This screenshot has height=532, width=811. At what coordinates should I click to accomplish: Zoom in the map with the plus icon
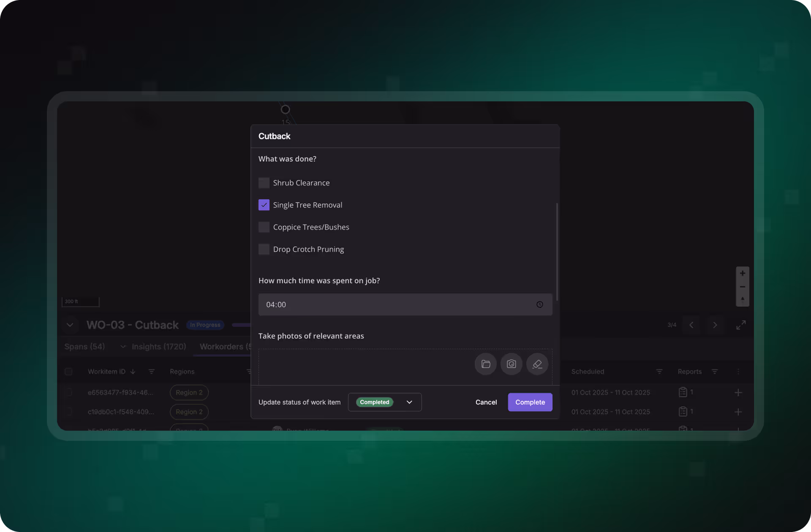pyautogui.click(x=742, y=273)
